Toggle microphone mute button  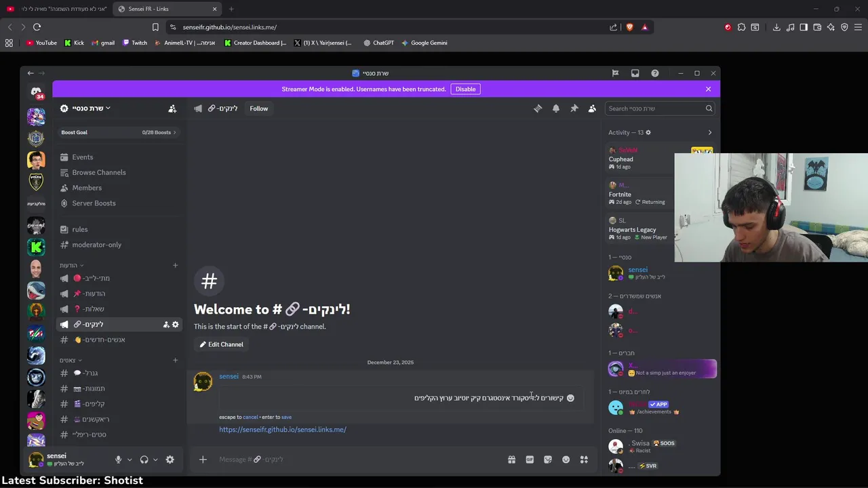point(118,460)
